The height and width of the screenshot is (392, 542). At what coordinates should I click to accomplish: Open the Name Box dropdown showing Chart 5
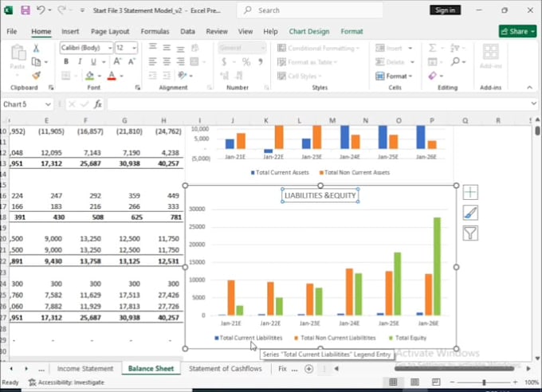pyautogui.click(x=48, y=104)
